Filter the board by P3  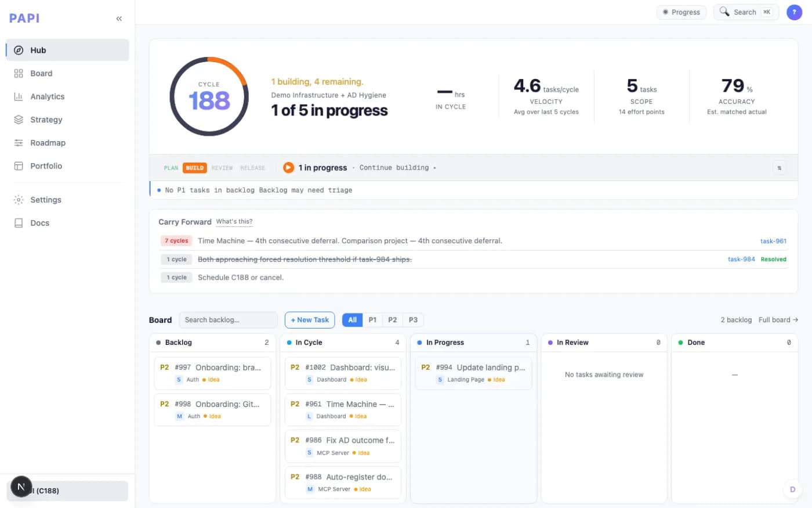click(x=413, y=320)
